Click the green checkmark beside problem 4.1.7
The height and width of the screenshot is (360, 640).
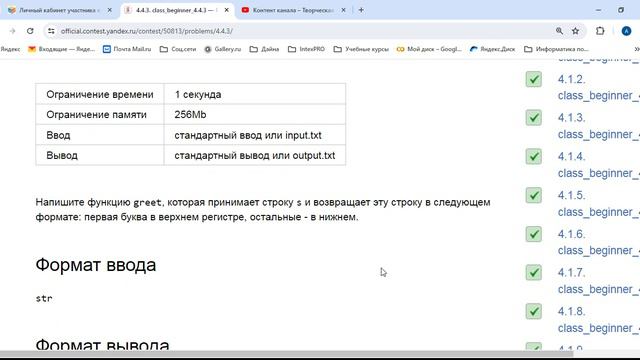[x=533, y=273]
